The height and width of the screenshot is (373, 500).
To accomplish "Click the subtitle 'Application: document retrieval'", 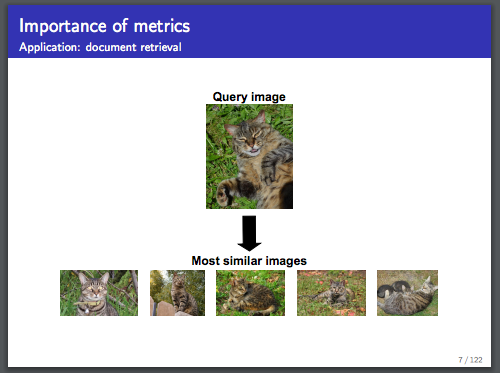I will 100,47.
